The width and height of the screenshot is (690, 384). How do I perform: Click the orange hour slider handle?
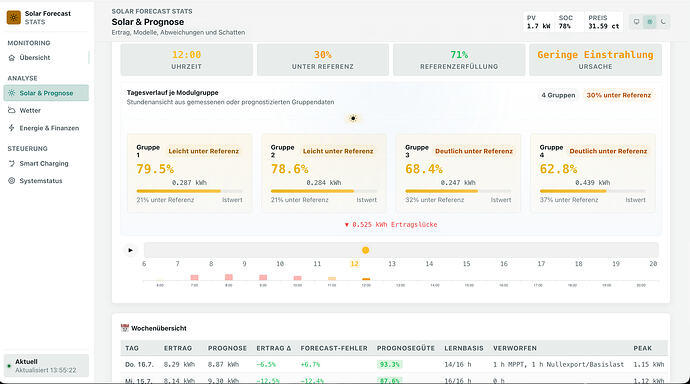[365, 250]
